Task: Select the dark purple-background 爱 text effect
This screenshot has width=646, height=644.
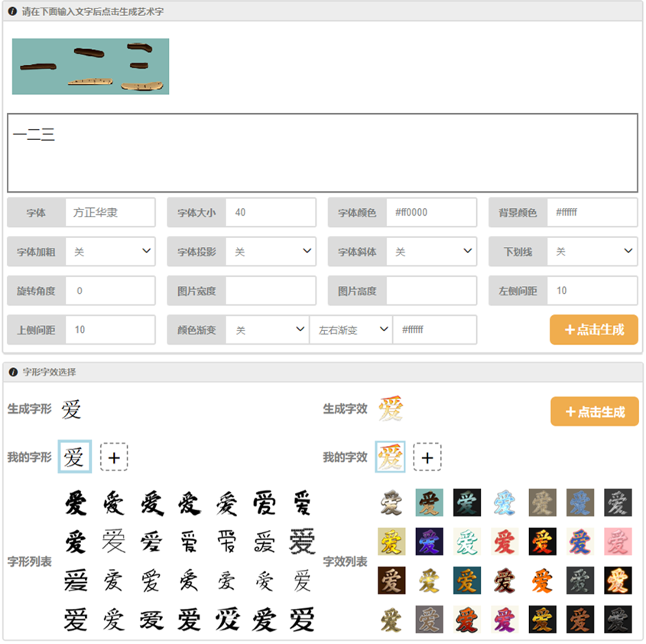Action: [x=429, y=542]
